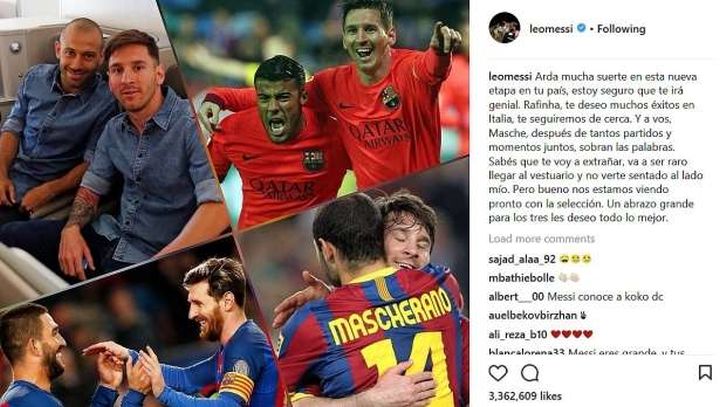Click the blue verified badge
The width and height of the screenshot is (720, 407).
tap(581, 28)
